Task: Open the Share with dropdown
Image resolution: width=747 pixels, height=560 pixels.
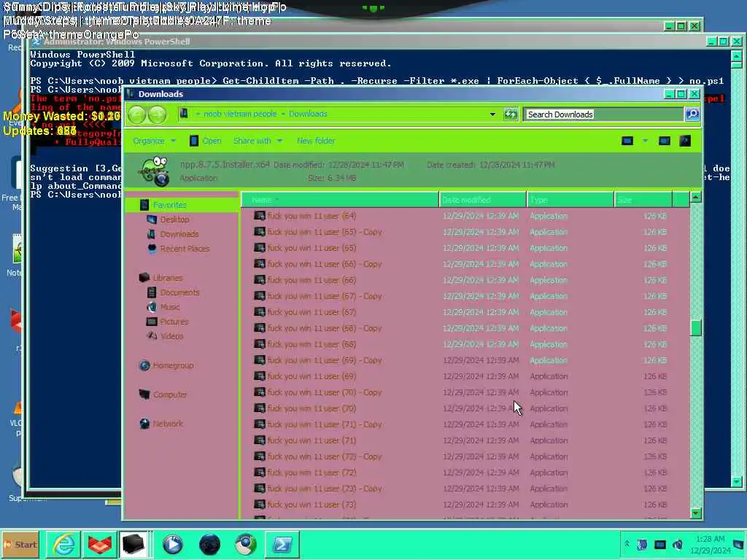Action: (x=258, y=141)
